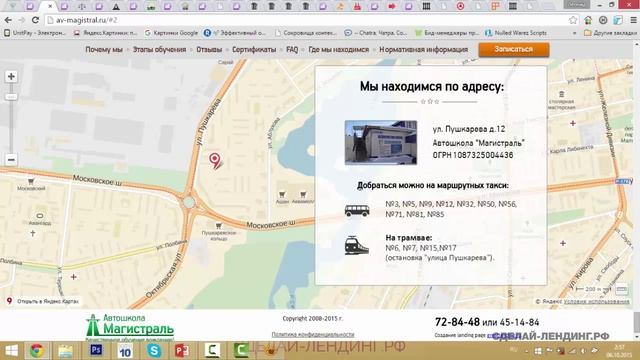
Task: Open 'UnitPay - Электрон...' bookmark
Action: click(35, 33)
